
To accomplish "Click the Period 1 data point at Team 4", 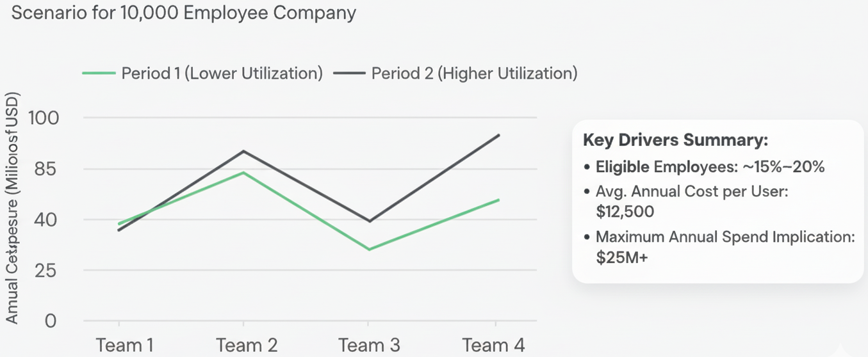I will 499,200.
